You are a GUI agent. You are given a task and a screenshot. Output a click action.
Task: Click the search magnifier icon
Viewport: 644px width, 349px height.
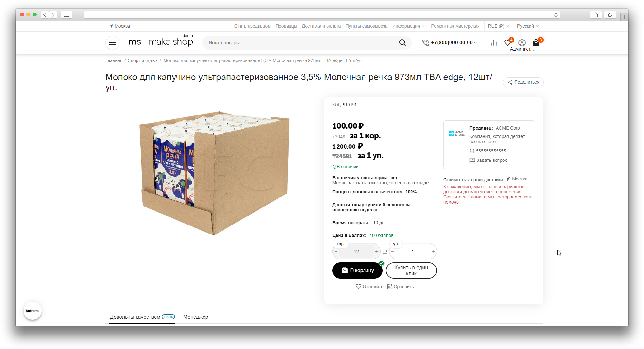tap(402, 43)
